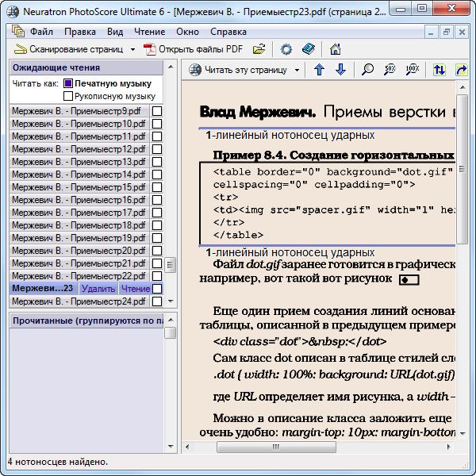
Task: Set zoom to 50% icon
Action: pos(390,70)
